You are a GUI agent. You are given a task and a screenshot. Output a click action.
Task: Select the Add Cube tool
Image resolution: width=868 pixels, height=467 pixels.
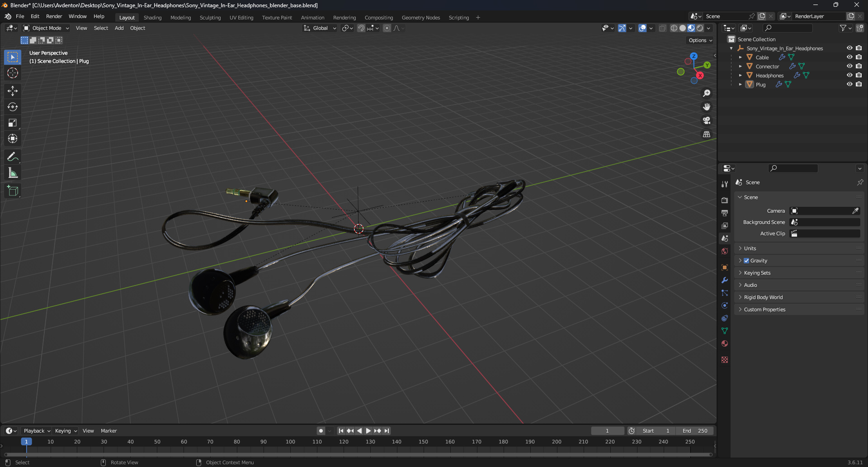(13, 191)
